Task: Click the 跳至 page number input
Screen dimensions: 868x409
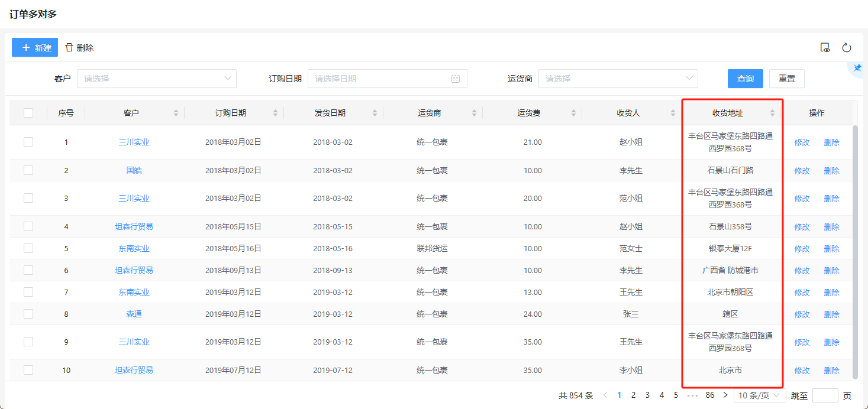Action: pyautogui.click(x=825, y=395)
